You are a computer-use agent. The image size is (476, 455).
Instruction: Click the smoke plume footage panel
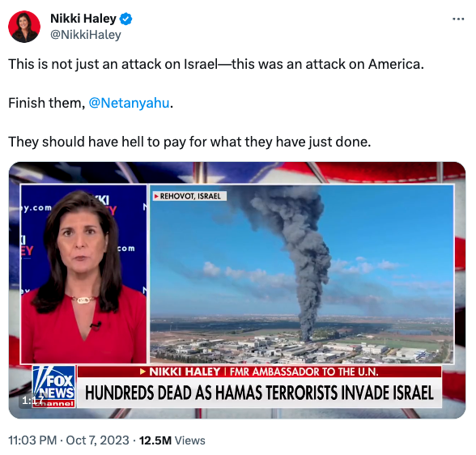302,274
